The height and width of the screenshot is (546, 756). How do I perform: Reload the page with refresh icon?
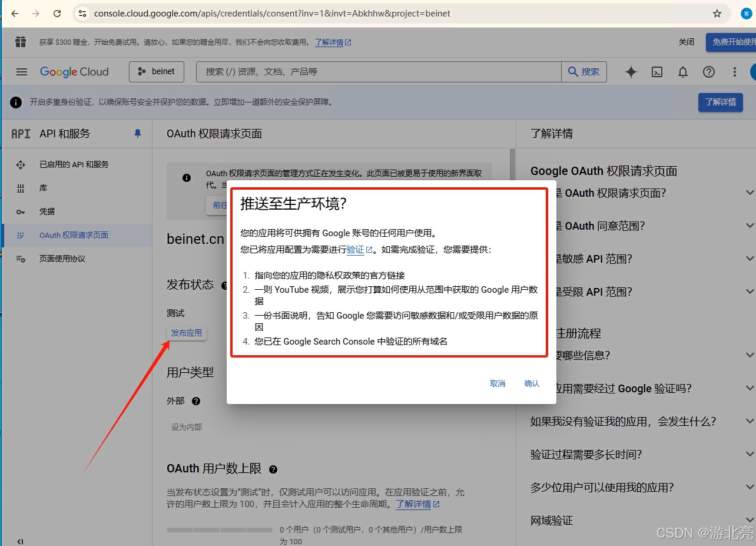point(57,13)
